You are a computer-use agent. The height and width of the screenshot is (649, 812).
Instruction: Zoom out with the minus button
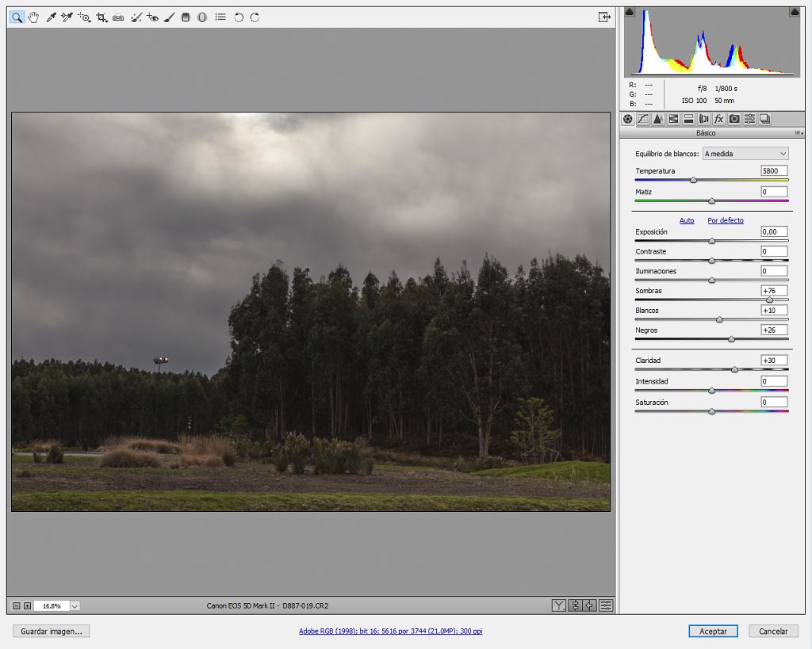17,606
